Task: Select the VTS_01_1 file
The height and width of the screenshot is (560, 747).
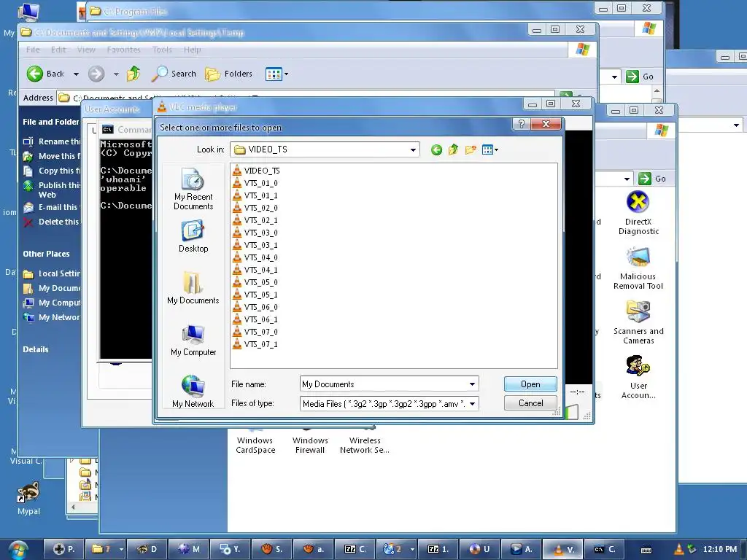Action: [255, 195]
